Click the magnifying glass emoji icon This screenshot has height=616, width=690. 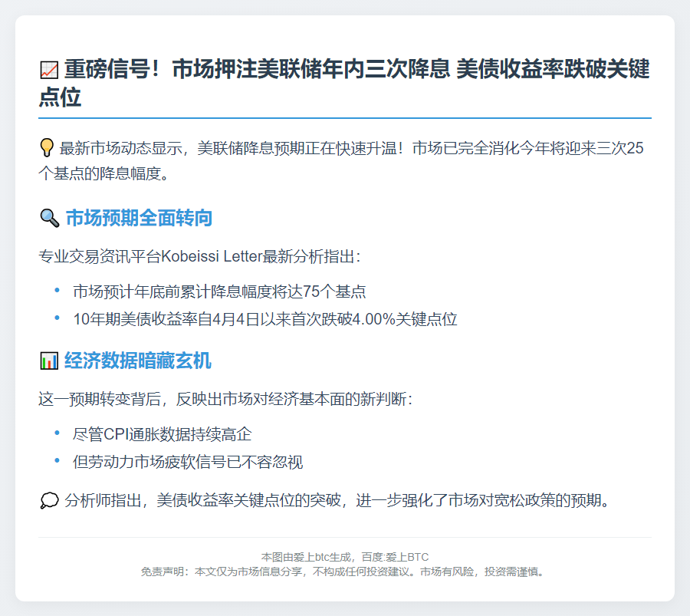49,218
